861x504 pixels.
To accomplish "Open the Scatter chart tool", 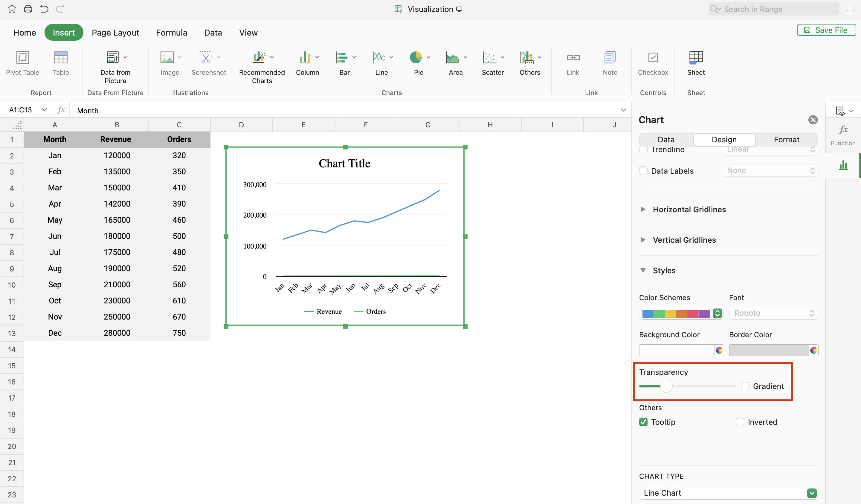I will click(x=489, y=57).
